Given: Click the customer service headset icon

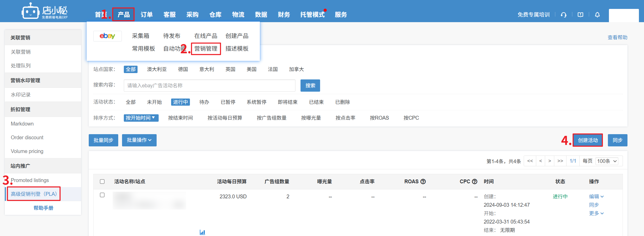Looking at the screenshot, I should click(x=563, y=15).
